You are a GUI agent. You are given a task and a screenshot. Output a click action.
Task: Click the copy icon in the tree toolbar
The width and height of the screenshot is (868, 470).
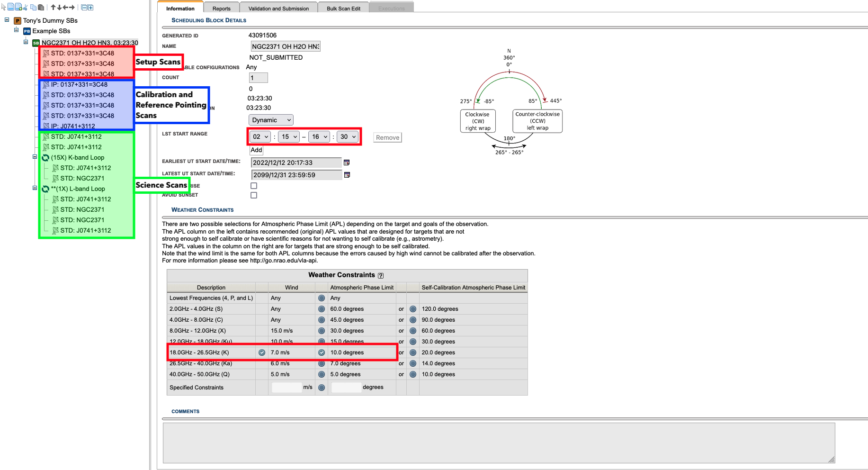pos(33,7)
